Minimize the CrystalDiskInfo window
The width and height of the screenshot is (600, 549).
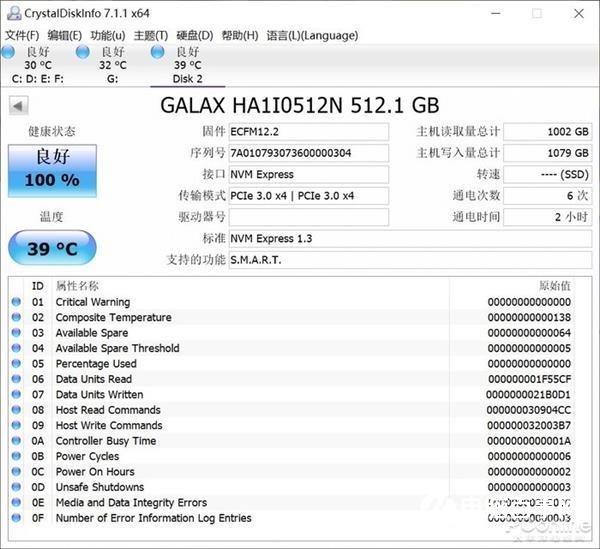tap(496, 14)
